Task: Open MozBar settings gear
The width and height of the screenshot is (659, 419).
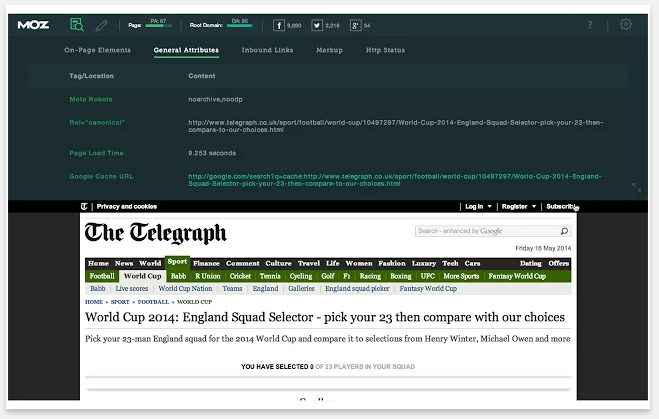Action: 625,24
